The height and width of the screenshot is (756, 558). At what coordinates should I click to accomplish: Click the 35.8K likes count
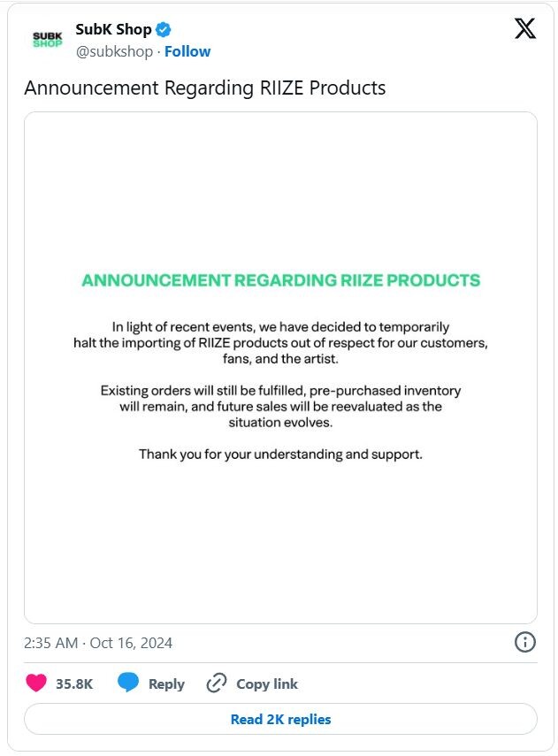pos(74,683)
